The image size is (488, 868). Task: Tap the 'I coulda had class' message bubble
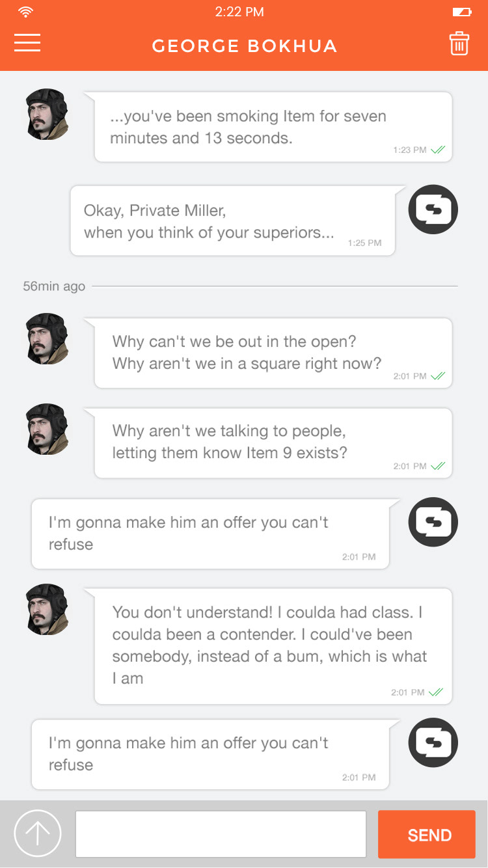(273, 645)
